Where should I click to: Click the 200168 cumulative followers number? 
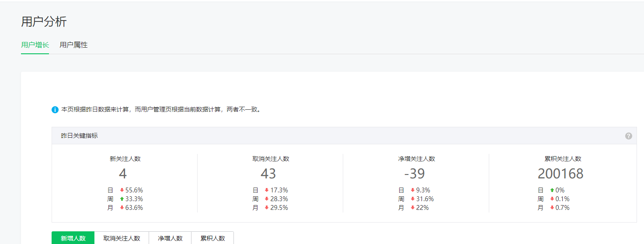coord(560,174)
